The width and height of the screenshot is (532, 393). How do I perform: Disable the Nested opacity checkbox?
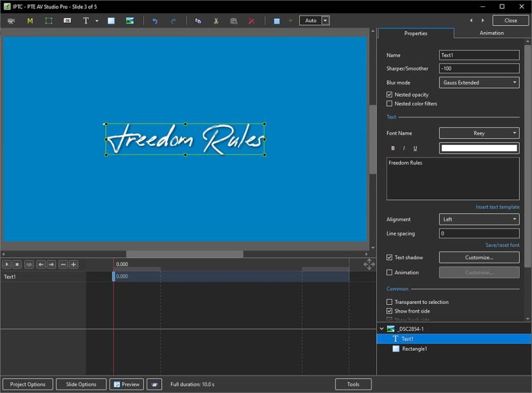pyautogui.click(x=389, y=95)
